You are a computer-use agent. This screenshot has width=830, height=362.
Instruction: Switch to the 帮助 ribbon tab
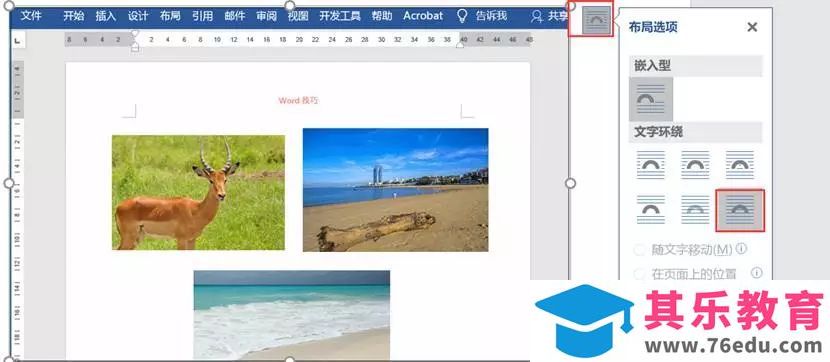pos(382,16)
